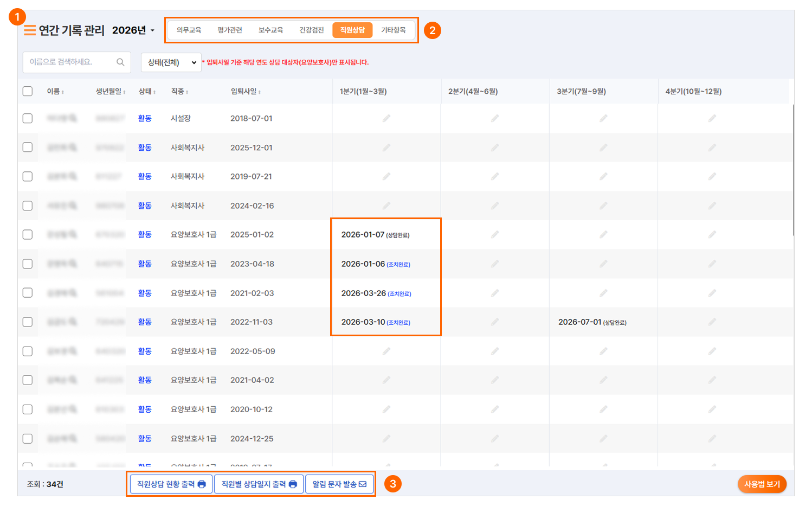Click the 조회 : 34건 count text
Viewport: 812px width, 506px height.
[x=45, y=484]
